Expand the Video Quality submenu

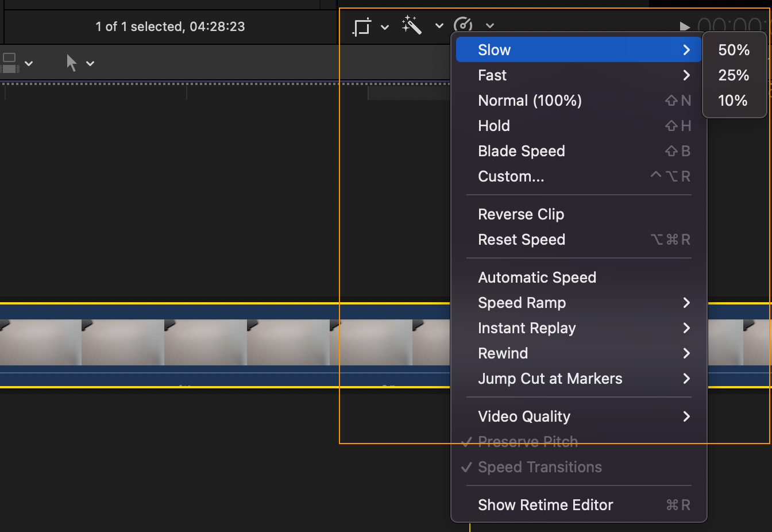tap(579, 417)
